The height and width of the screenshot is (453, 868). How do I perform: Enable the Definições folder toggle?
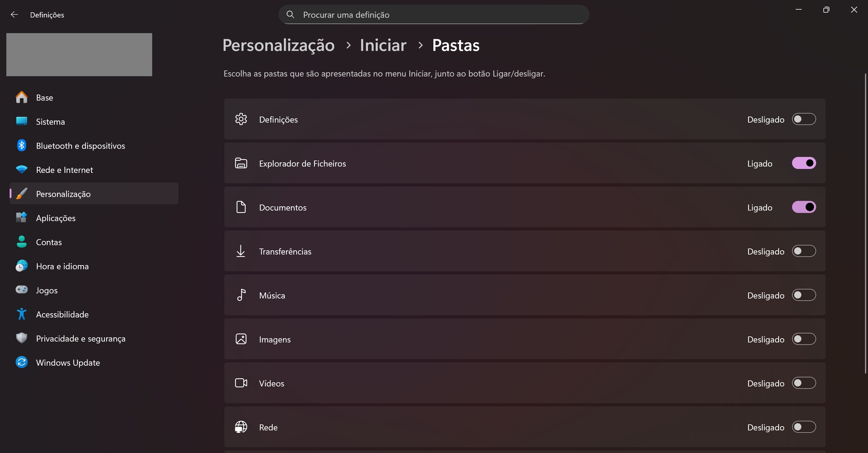pos(804,119)
